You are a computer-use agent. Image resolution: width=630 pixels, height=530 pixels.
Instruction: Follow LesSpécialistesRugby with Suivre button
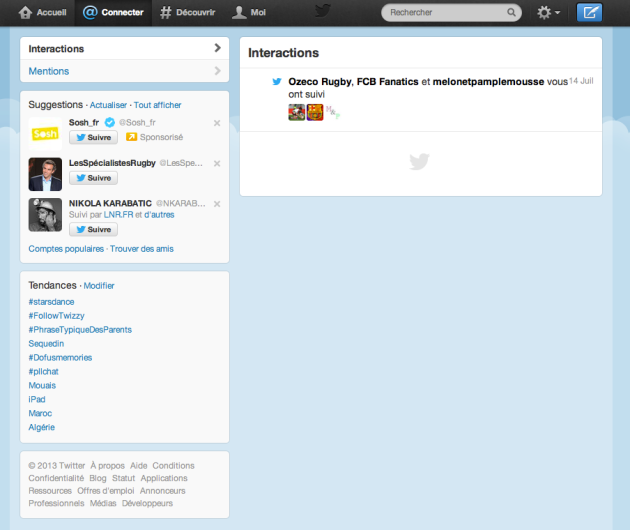click(x=93, y=178)
